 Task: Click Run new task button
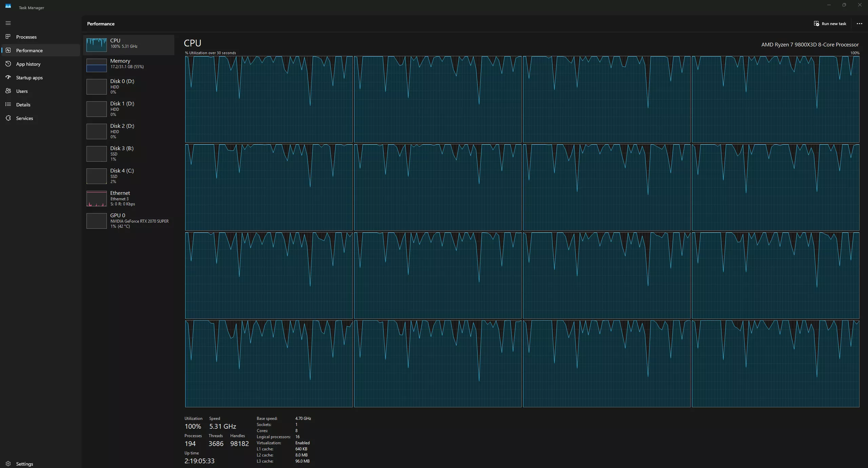(830, 24)
